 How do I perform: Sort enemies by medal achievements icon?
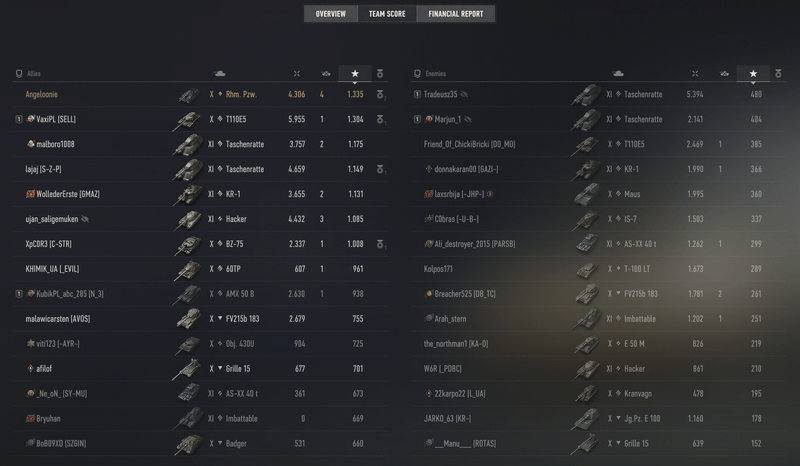pos(779,74)
